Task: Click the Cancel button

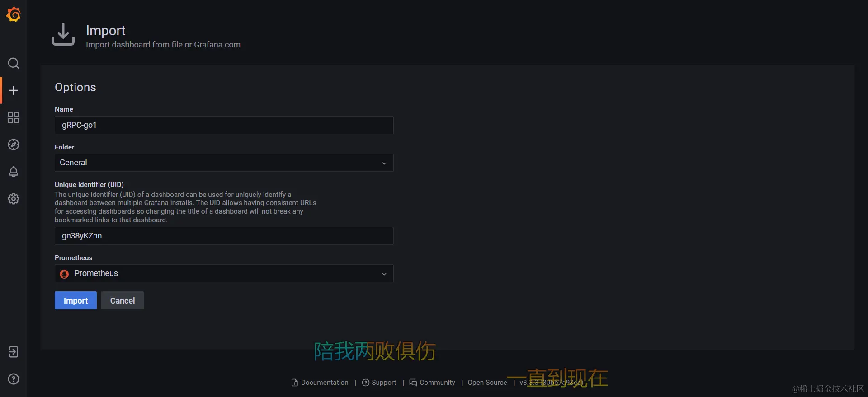Action: (x=123, y=300)
